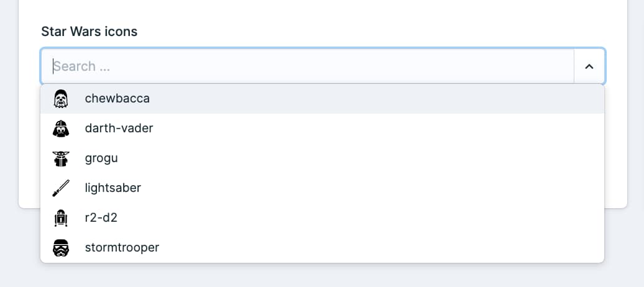The image size is (644, 287).
Task: Click the R2-D2 droid icon
Action: coord(61,218)
